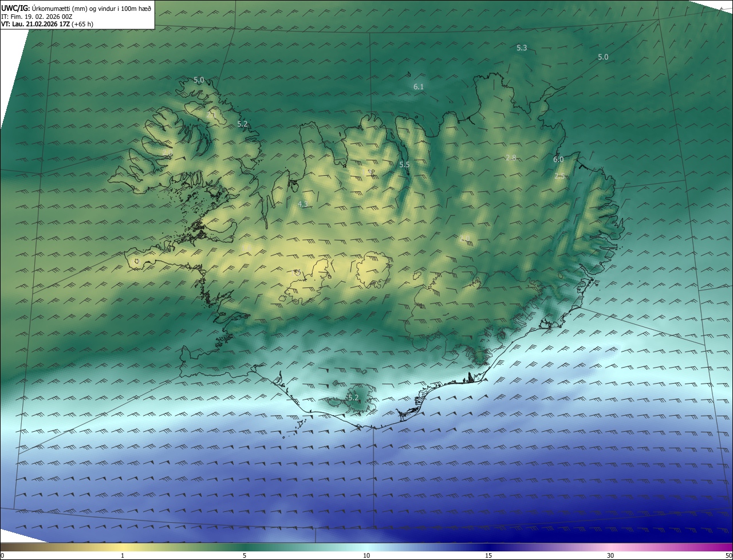This screenshot has height=560, width=733.
Task: Click the '0' tick on the color legend
Action: [x=2, y=555]
